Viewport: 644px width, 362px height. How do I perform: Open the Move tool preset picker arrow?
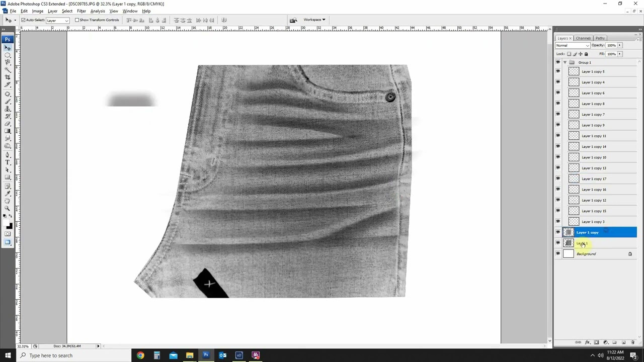point(15,20)
